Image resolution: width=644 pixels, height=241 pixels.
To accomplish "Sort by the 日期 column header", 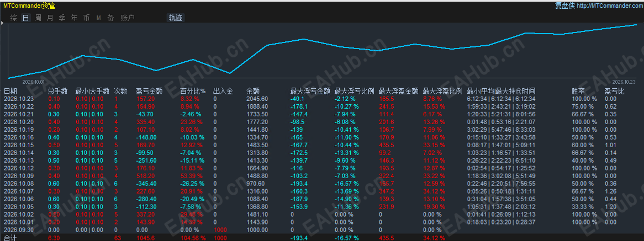I will point(10,91).
